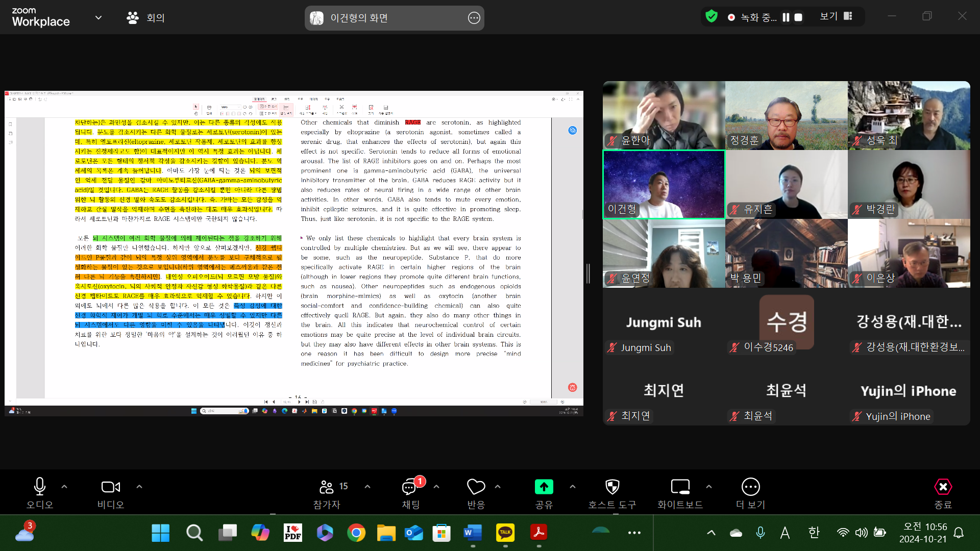This screenshot has width=980, height=551.
Task: Select 박경란's video tile
Action: coord(909,184)
